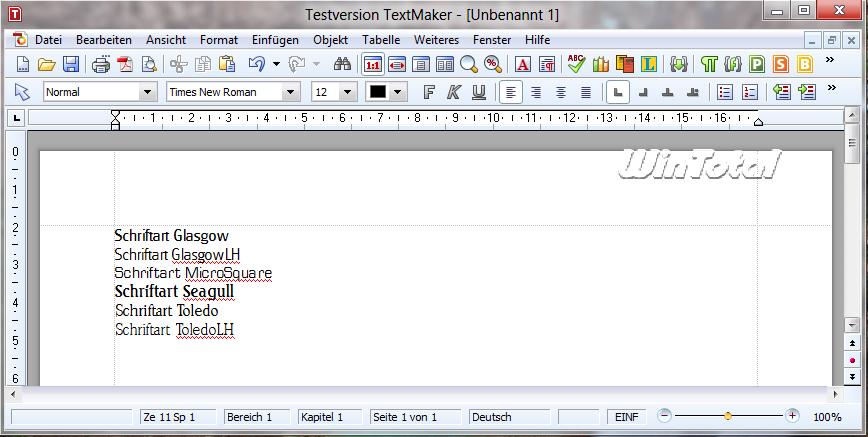Toggle the numbered list button
868x437 pixels.
point(750,92)
